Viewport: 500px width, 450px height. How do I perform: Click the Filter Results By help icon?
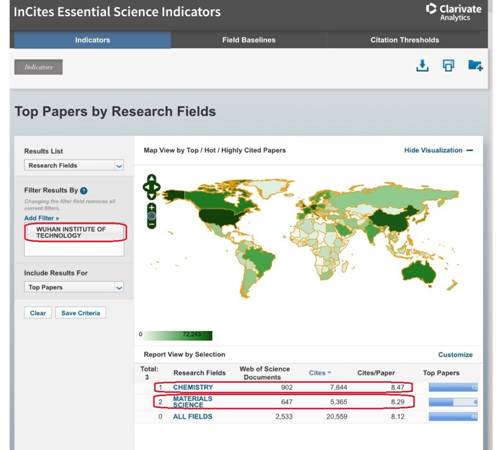coord(84,191)
